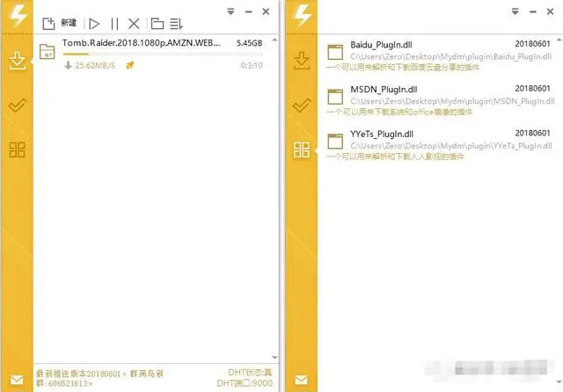Select the MSDN_PlugIn.dll plugin name
The width and height of the screenshot is (563, 392).
(x=384, y=90)
